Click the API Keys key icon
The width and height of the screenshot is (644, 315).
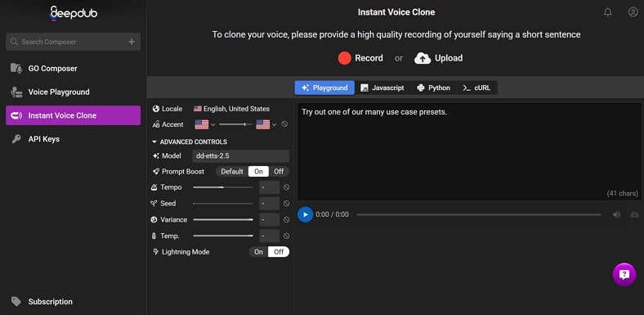(x=16, y=139)
